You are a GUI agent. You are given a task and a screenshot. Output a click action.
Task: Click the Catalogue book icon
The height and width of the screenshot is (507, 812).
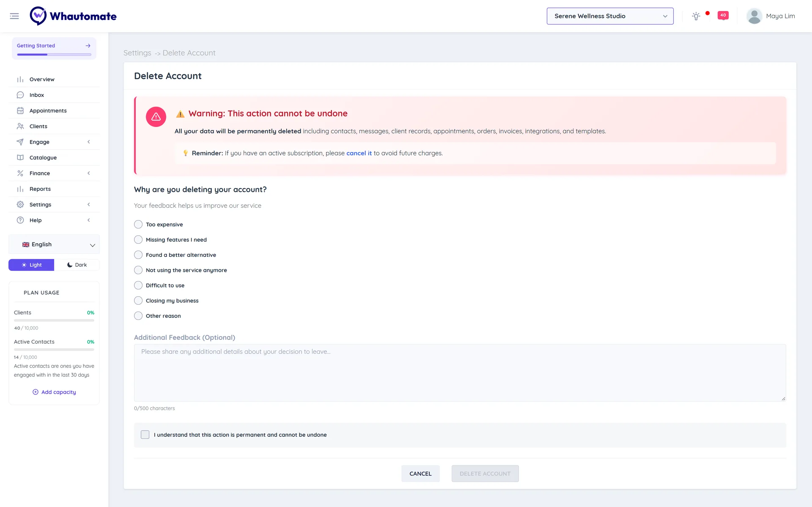click(20, 158)
